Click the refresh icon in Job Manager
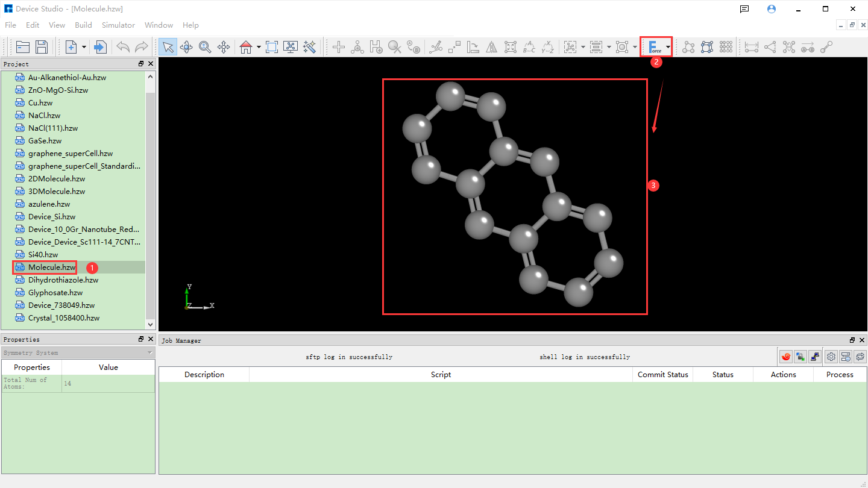Screen dimensions: 868x488 point(860,356)
